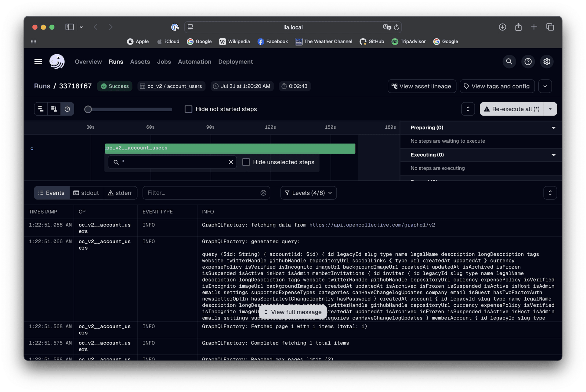Go back in browser history
Viewport: 586px width, 392px height.
point(96,27)
